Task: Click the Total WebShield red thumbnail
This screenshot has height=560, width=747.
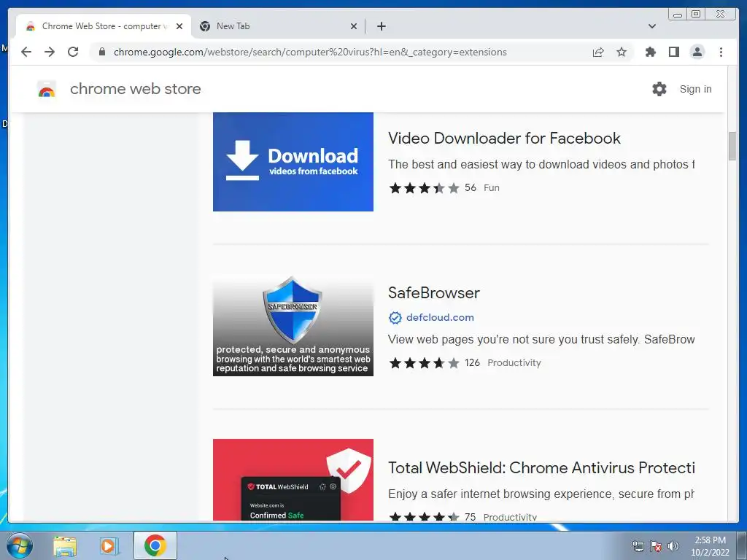Action: [x=293, y=480]
